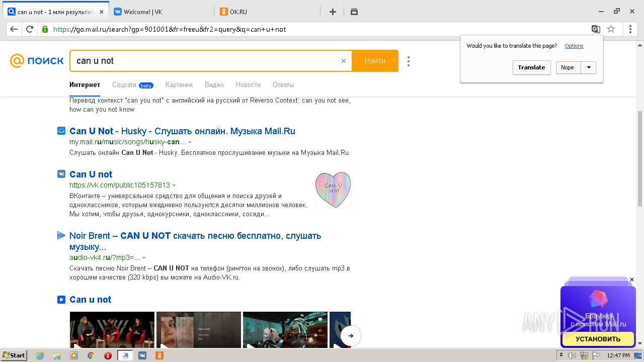Open the translate page icon in address bar
The height and width of the screenshot is (362, 644).
[596, 29]
